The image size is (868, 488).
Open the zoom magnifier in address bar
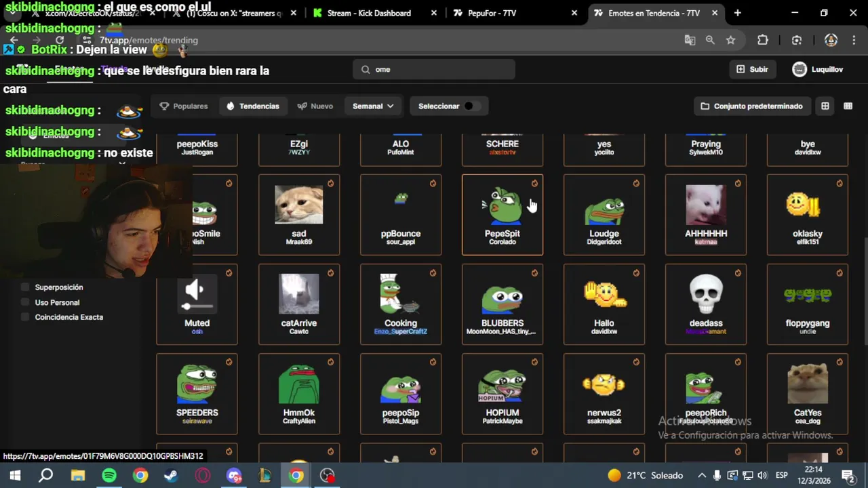[710, 40]
